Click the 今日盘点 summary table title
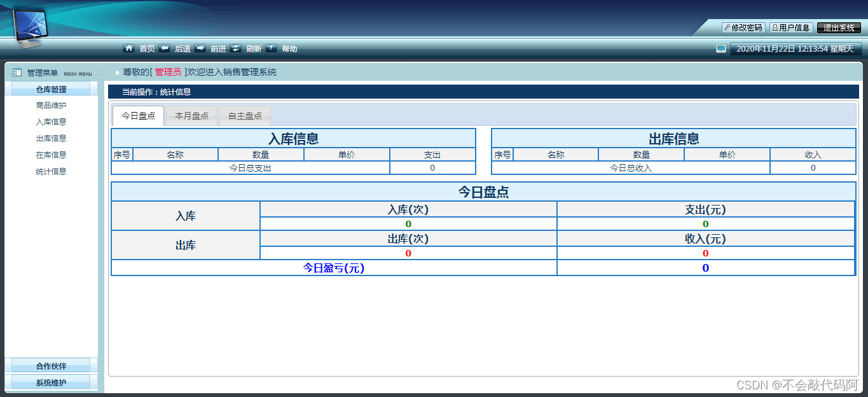Viewport: 868px width, 397px height. tap(483, 192)
